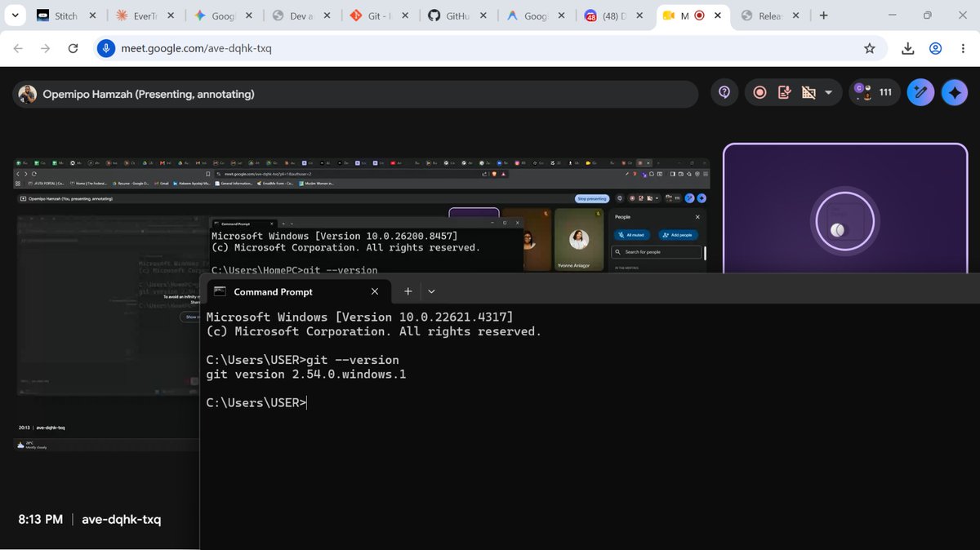Click the ave-dqhk-txq meeting code at bottom
This screenshot has height=550, width=980.
point(121,519)
